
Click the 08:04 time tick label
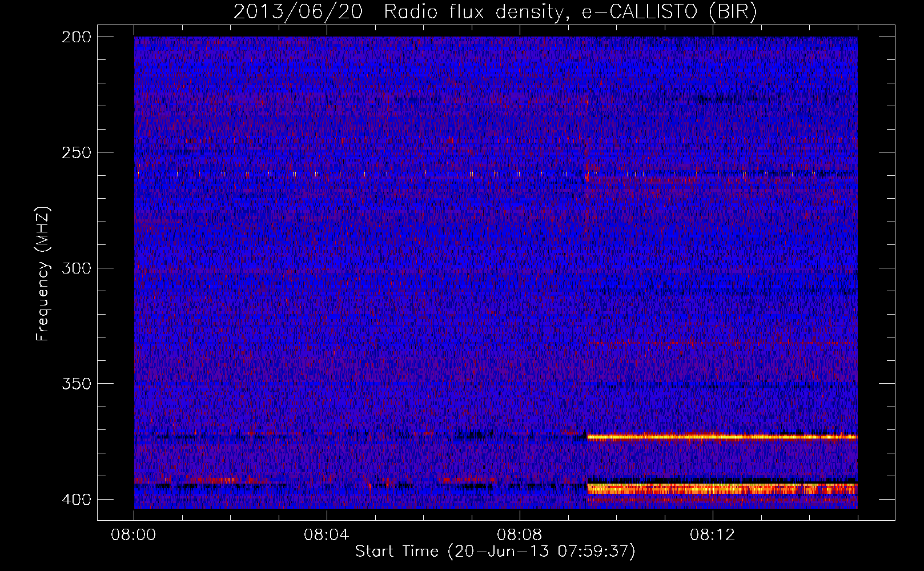327,535
